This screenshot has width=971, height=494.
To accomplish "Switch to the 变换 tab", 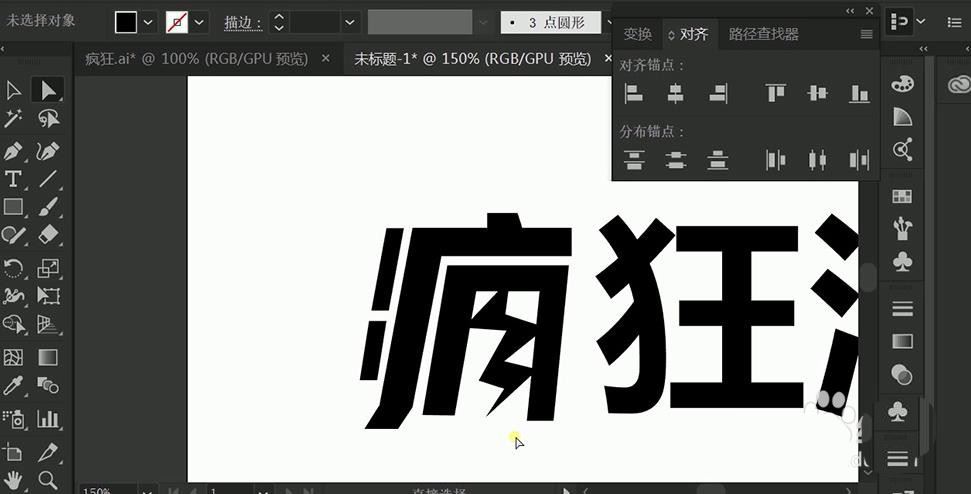I will tap(638, 34).
